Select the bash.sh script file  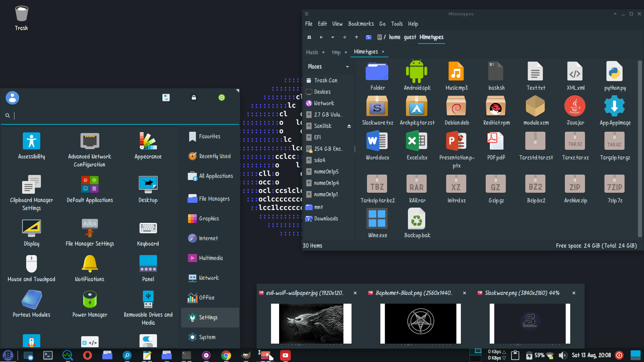click(x=496, y=71)
